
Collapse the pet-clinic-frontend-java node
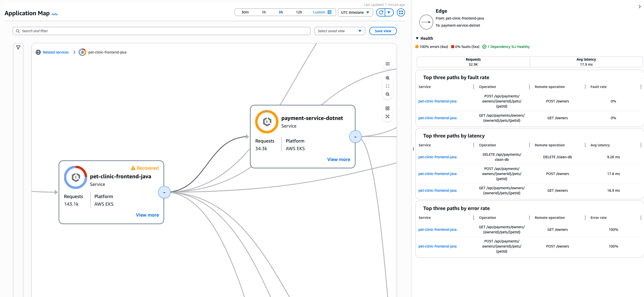164,192
